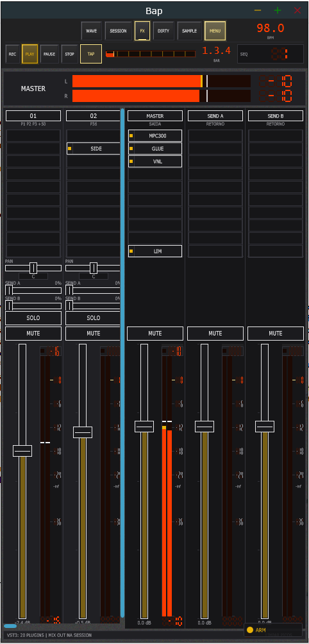Image resolution: width=309 pixels, height=644 pixels.
Task: Click the PLAY transport button
Action: coord(30,54)
